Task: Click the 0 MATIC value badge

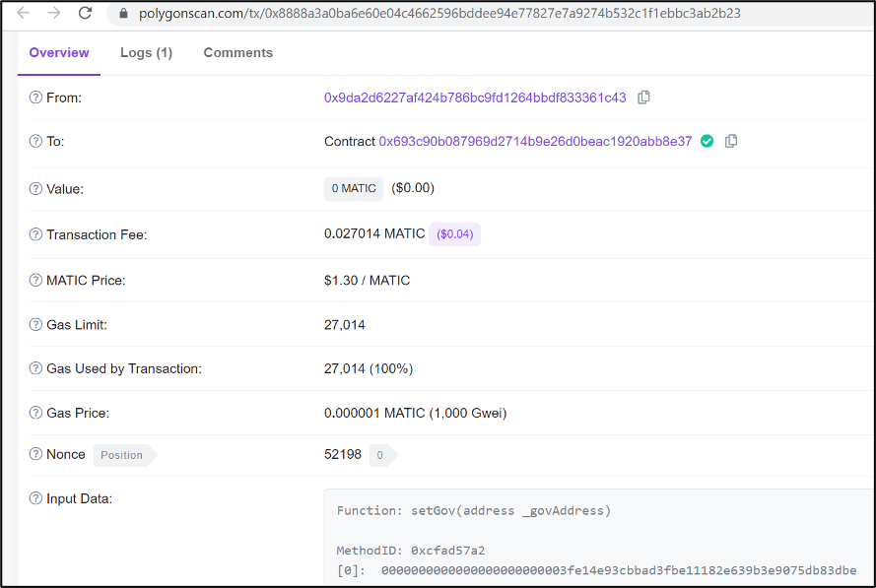Action: [354, 189]
